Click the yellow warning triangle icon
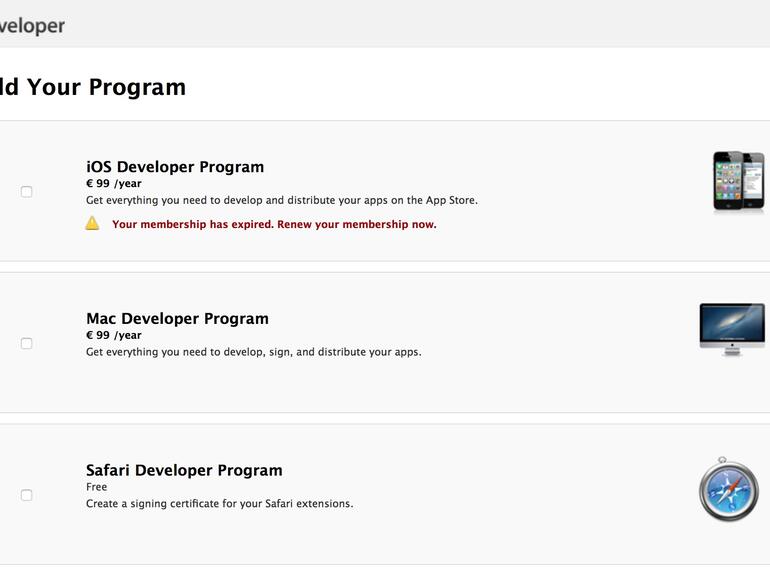Image resolution: width=770 pixels, height=578 pixels. pyautogui.click(x=92, y=223)
